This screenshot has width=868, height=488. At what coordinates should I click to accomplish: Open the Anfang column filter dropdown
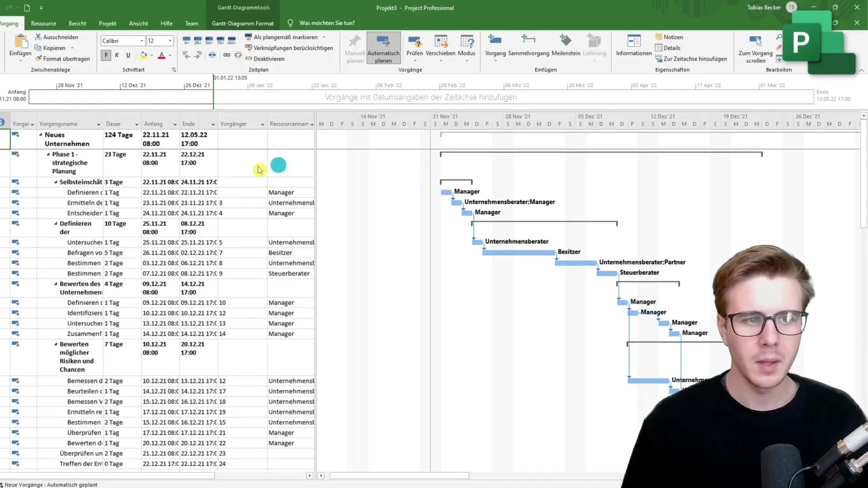pyautogui.click(x=175, y=124)
